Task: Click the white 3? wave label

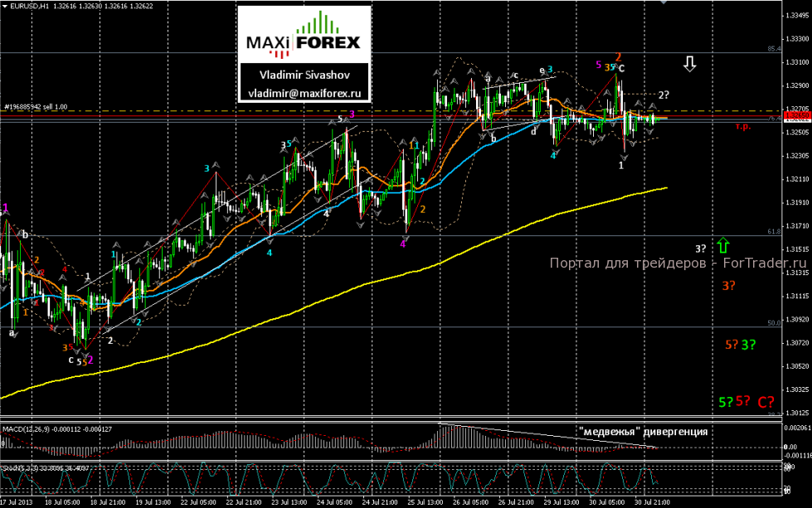Action: point(701,249)
